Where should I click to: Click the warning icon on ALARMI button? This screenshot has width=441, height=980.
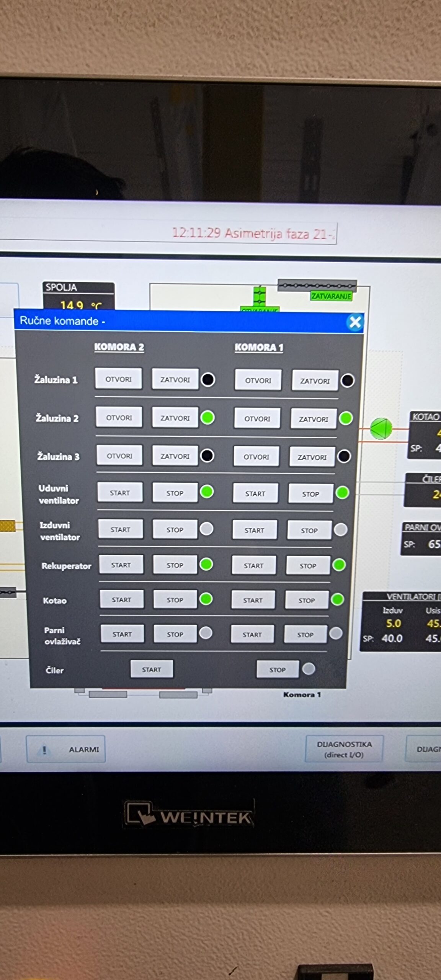(x=44, y=750)
